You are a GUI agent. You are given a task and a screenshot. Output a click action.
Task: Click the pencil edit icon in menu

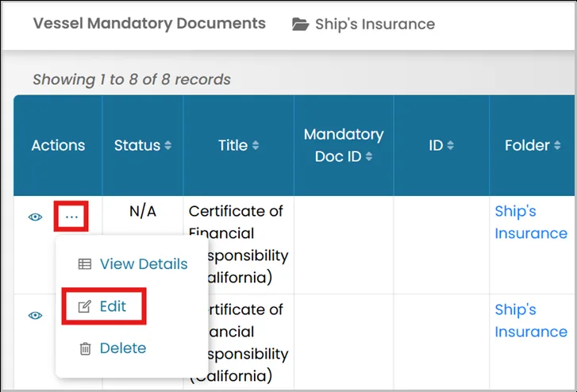tap(85, 306)
